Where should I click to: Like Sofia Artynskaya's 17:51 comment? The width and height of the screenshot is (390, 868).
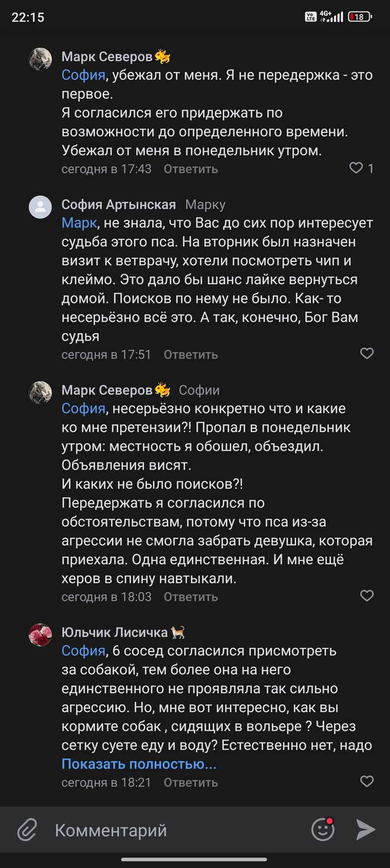click(x=367, y=354)
